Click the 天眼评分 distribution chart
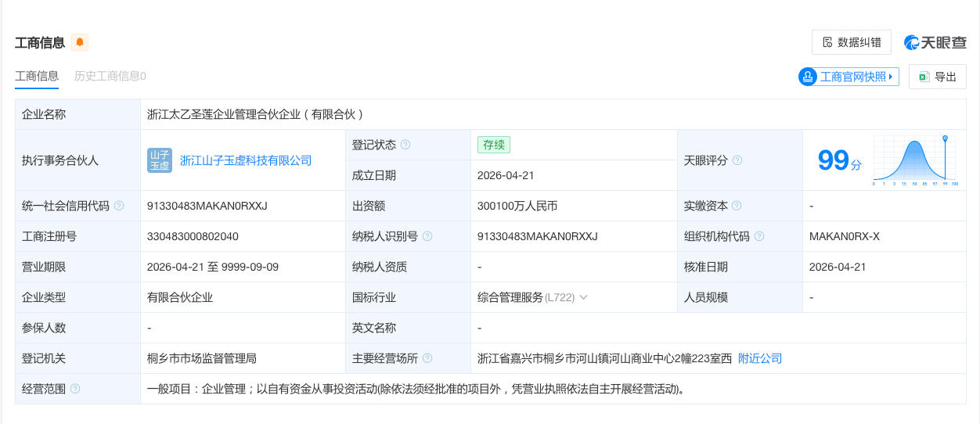 point(915,160)
